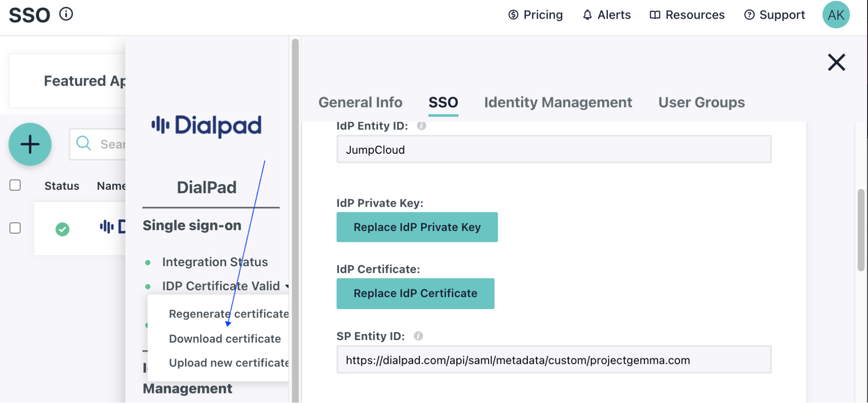868x403 pixels.
Task: Tick the Dialpad application row checkbox
Action: pyautogui.click(x=15, y=228)
